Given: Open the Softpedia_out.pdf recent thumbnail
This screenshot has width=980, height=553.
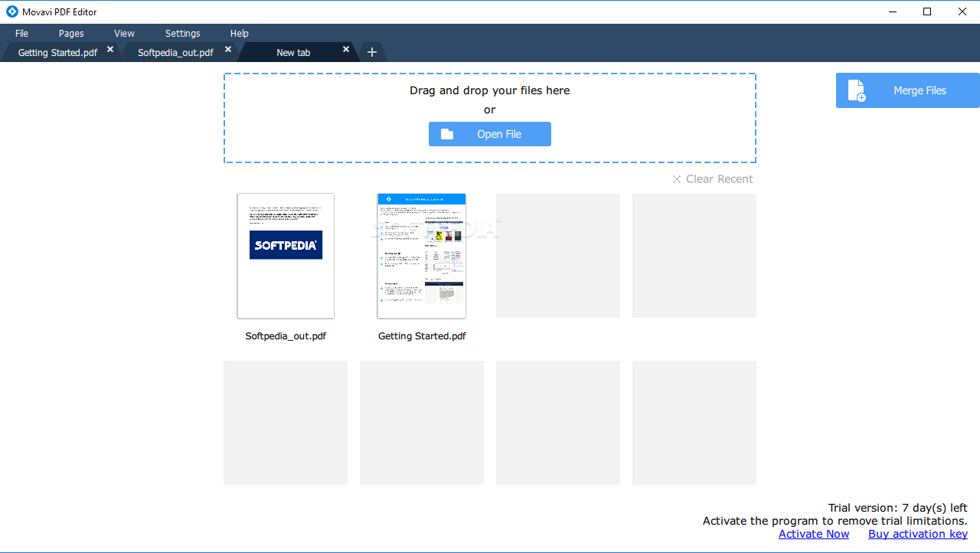Looking at the screenshot, I should click(x=286, y=256).
